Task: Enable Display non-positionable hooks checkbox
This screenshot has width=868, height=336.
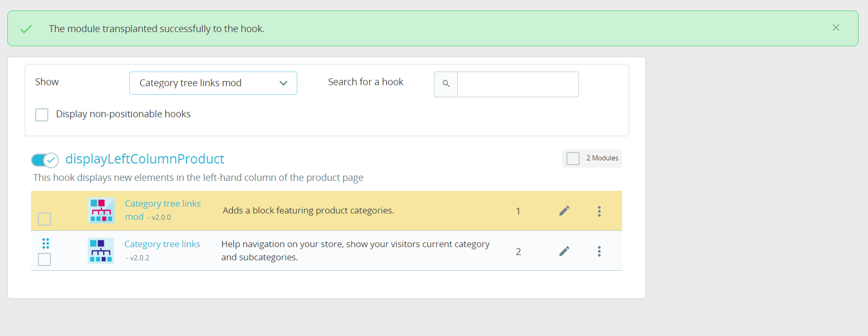Action: coord(42,115)
